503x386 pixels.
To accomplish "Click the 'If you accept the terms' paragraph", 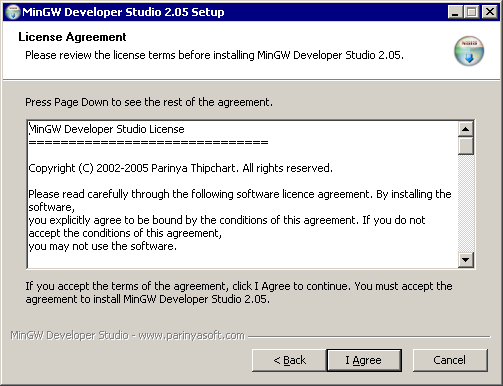I will pyautogui.click(x=239, y=293).
